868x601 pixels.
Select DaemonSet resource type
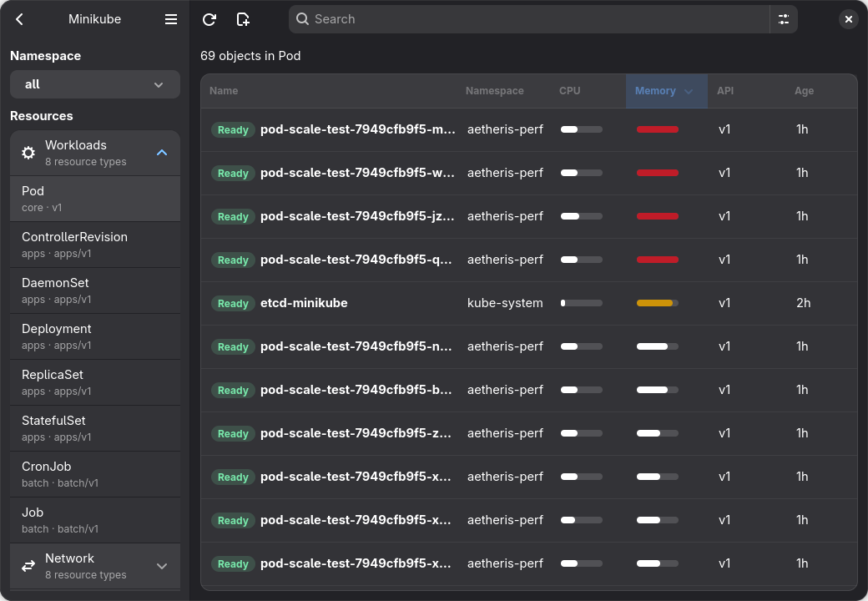coord(95,290)
